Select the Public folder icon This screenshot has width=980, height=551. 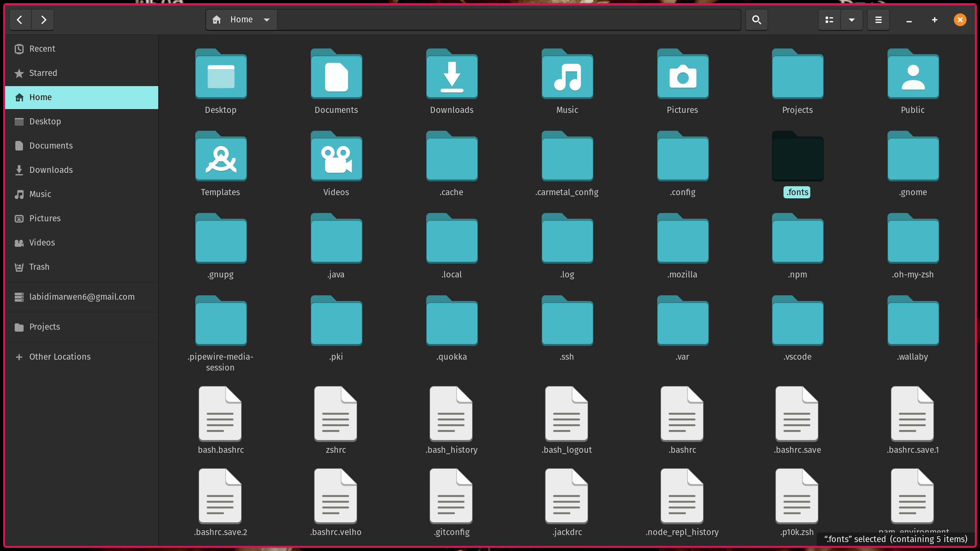click(913, 74)
